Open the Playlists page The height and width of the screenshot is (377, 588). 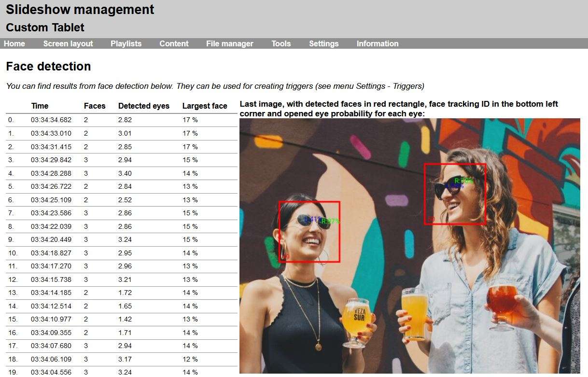[x=126, y=43]
